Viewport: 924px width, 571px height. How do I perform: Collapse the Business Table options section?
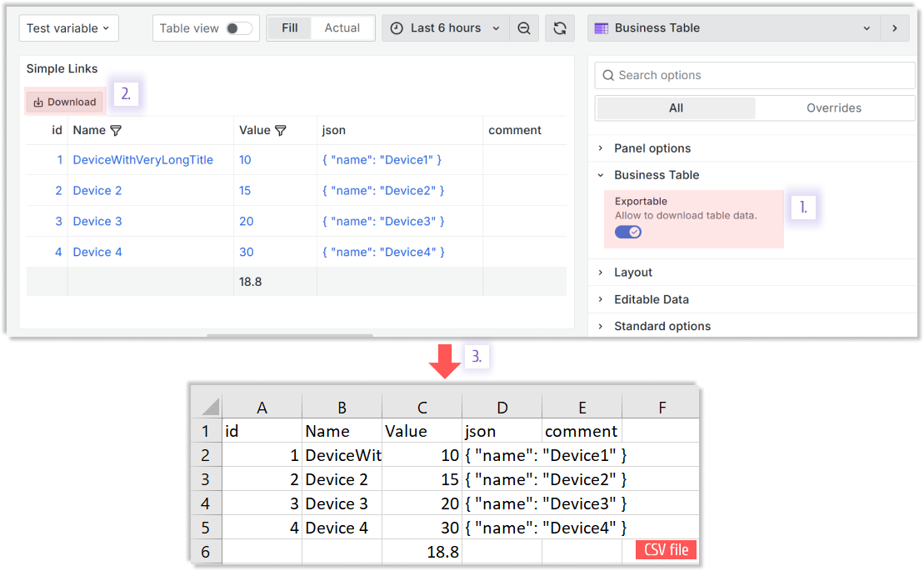coord(657,175)
